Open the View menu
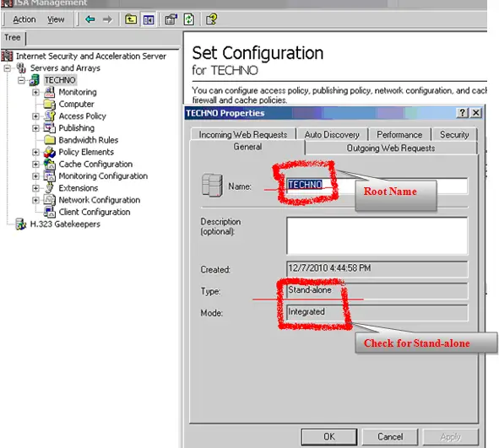 [56, 19]
